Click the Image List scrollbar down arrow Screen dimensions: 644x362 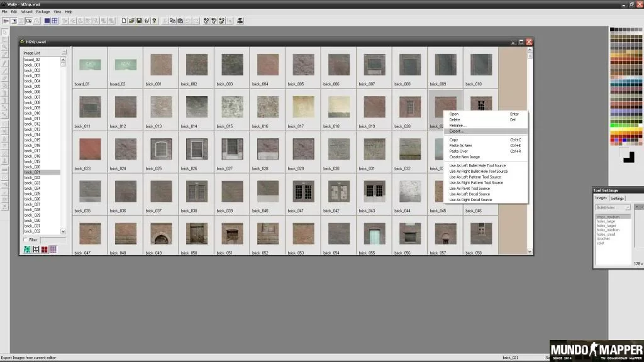pyautogui.click(x=63, y=231)
